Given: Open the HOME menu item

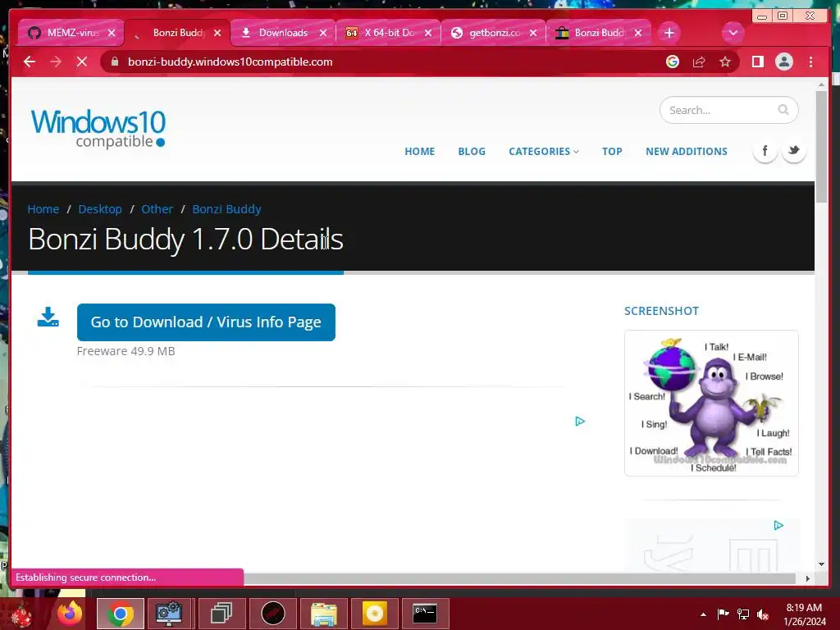Looking at the screenshot, I should click(419, 152).
